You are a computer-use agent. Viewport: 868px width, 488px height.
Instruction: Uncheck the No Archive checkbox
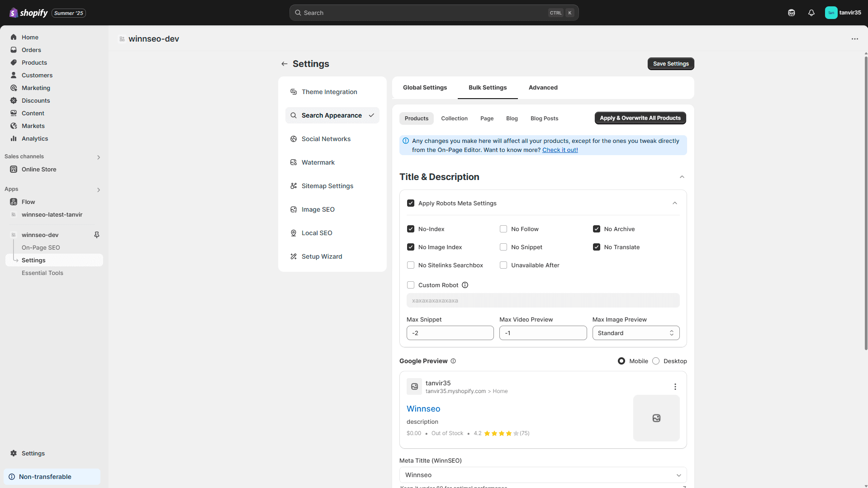597,229
